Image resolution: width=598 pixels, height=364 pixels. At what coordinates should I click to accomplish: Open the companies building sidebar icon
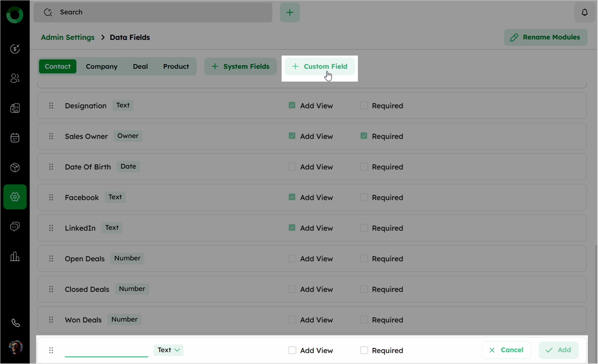[x=15, y=108]
